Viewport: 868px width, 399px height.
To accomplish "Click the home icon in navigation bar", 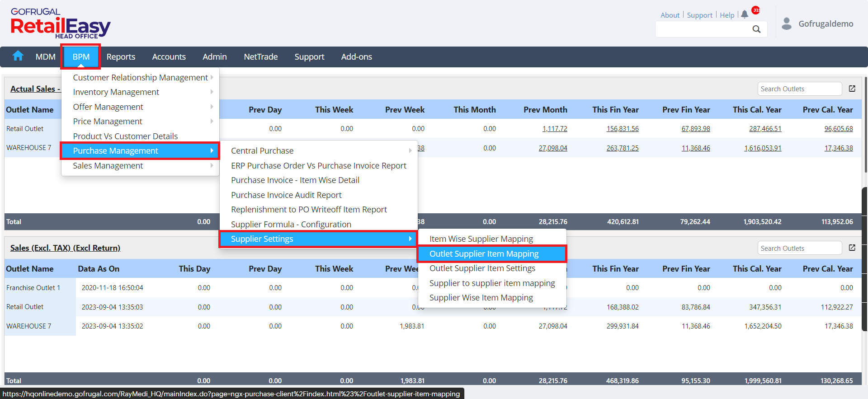I will [x=18, y=56].
